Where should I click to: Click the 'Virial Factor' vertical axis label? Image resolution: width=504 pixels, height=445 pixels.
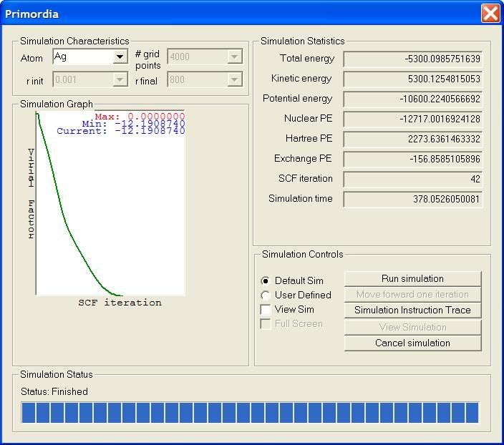pyautogui.click(x=31, y=194)
